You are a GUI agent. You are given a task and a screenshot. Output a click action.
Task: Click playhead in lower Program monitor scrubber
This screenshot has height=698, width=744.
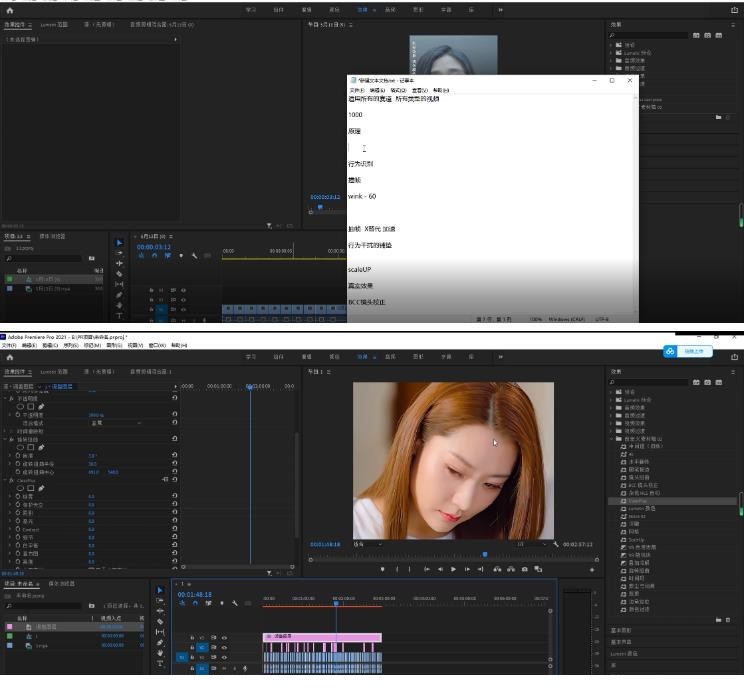[x=484, y=555]
